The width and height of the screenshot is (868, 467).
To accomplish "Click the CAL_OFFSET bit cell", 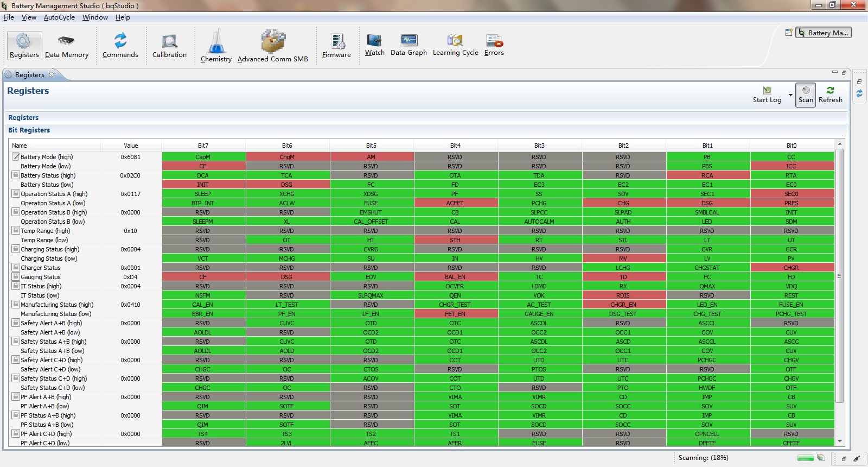I will click(x=372, y=222).
